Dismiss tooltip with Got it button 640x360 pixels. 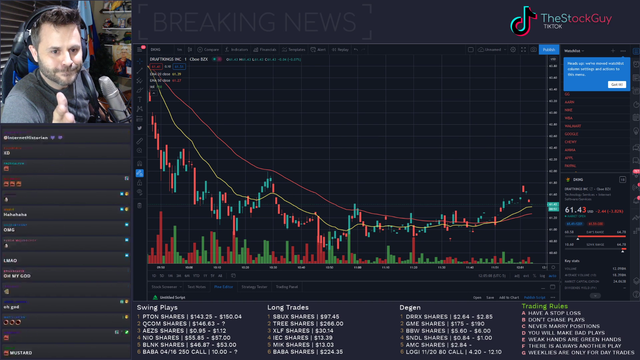point(617,84)
